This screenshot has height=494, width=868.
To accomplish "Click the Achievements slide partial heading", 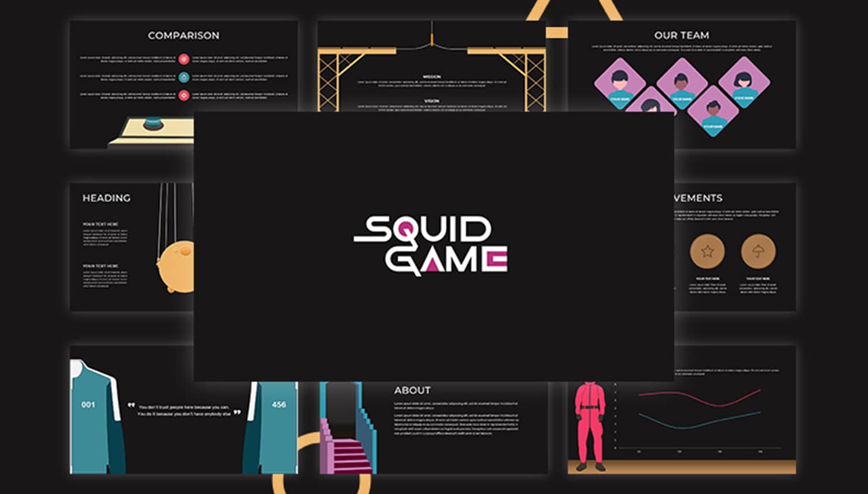I will [x=698, y=198].
